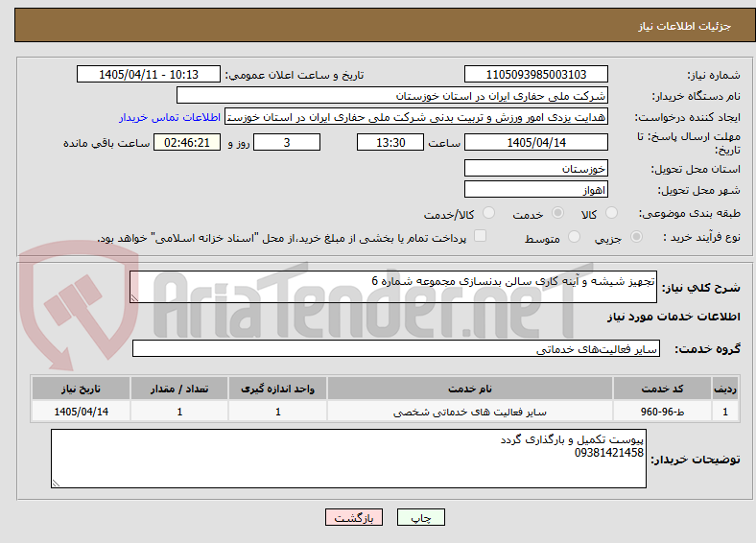Screen dimensions: 756x543
Task: Click the تاریخ نیاز column header
Action: (81, 389)
